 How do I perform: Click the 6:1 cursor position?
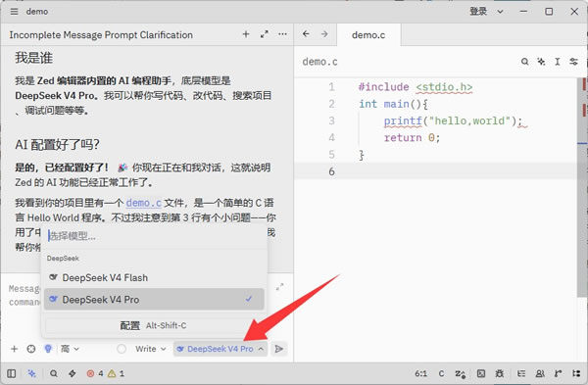click(421, 373)
